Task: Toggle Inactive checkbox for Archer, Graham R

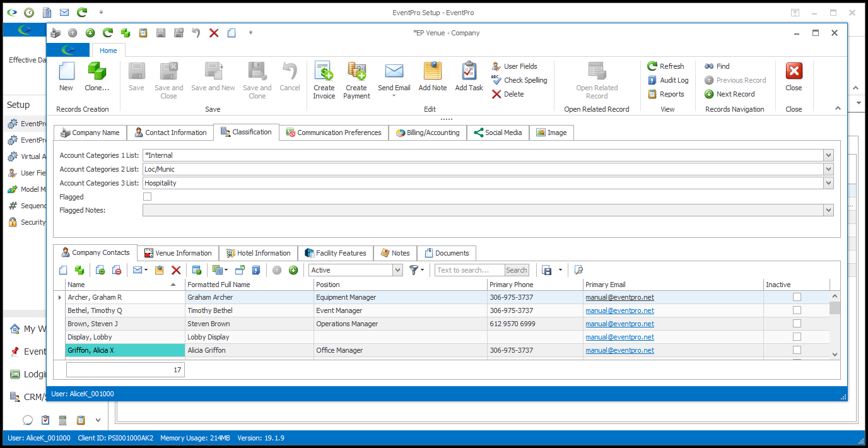Action: [x=797, y=297]
